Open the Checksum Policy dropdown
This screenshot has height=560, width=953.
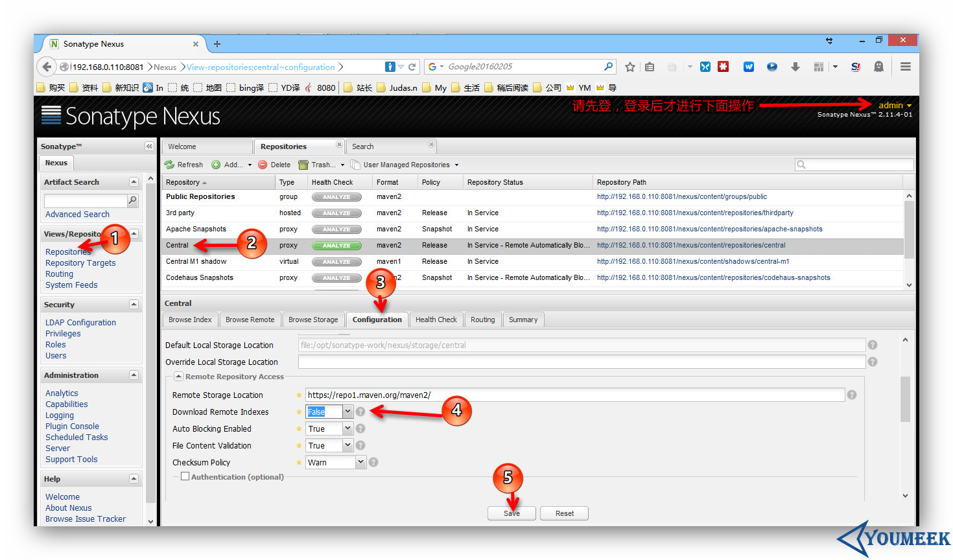(361, 462)
